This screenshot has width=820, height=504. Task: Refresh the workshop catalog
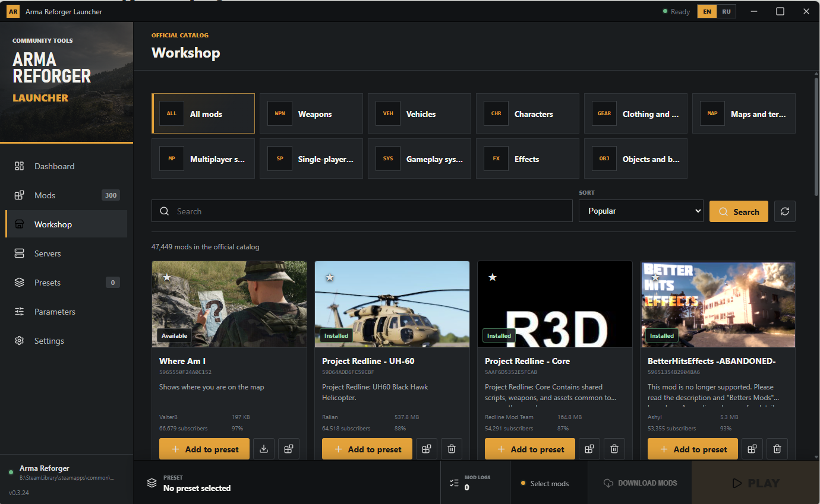785,211
